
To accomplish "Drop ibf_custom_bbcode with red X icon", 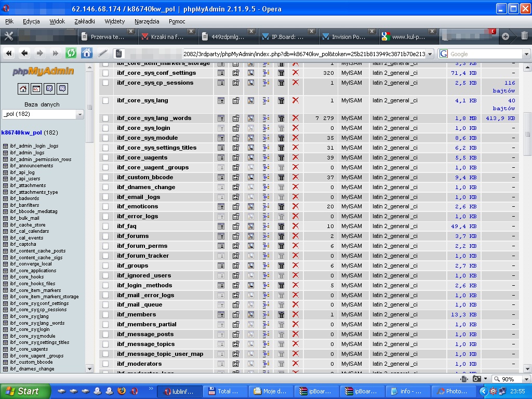I will 295,177.
